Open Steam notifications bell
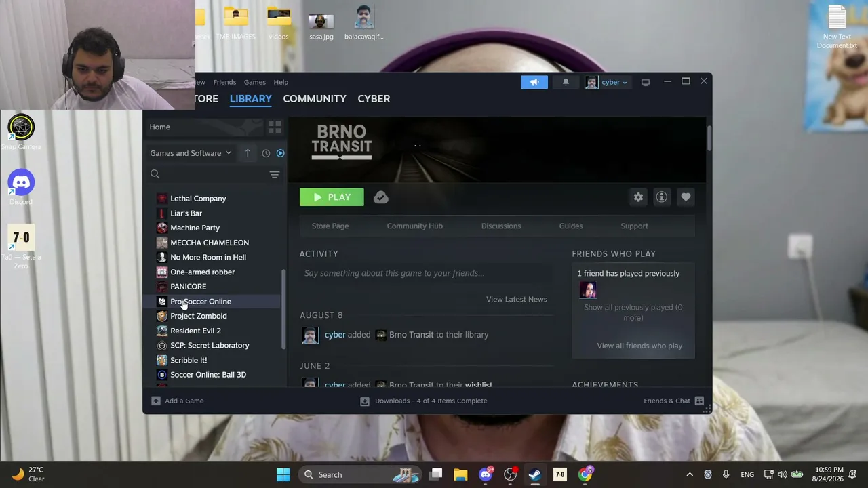Screen dimensions: 868x488 (566, 82)
